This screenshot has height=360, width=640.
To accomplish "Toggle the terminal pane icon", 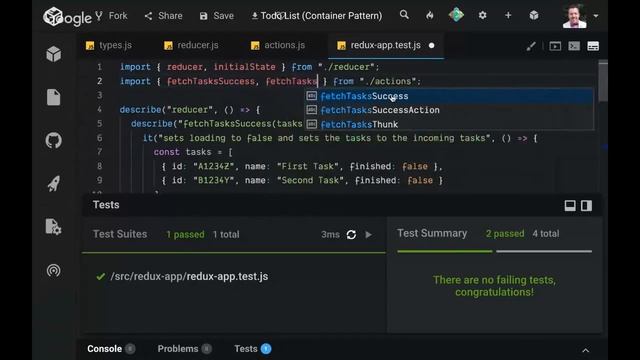I will tap(574, 46).
